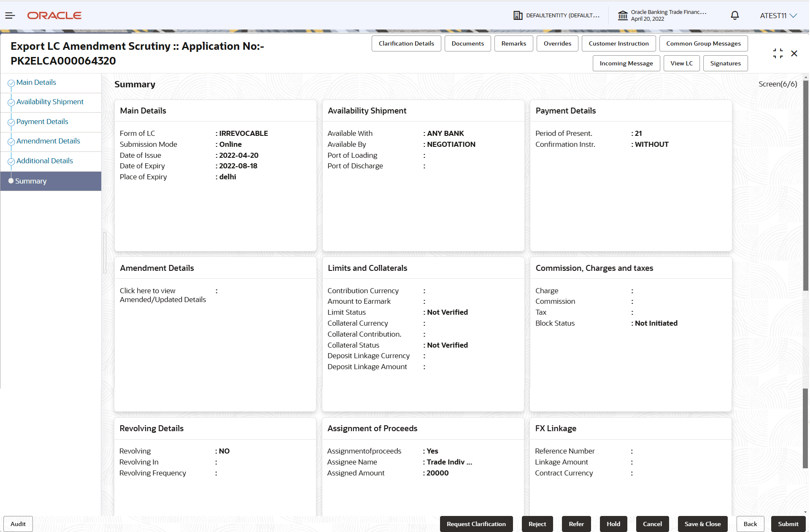Open the Clarification Details tab
Image resolution: width=810 pixels, height=532 pixels.
[406, 43]
